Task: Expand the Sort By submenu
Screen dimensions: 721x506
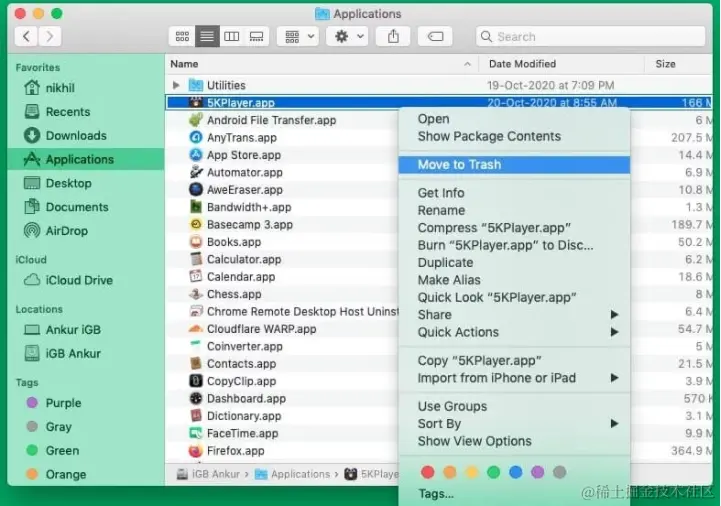Action: tap(514, 424)
